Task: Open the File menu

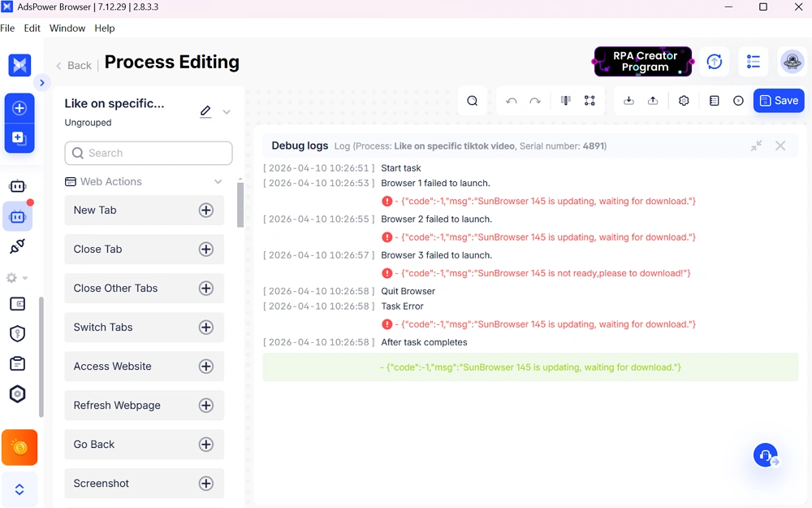Action: [7, 28]
